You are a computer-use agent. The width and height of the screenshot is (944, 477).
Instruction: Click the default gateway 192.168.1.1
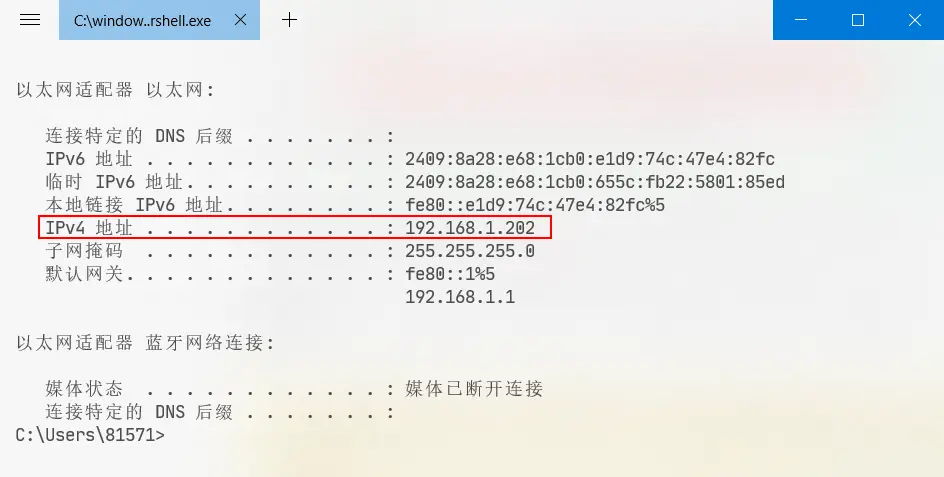460,297
